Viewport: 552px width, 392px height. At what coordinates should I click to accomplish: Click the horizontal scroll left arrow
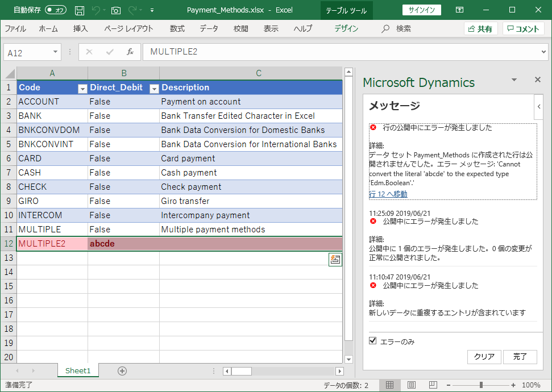point(227,371)
